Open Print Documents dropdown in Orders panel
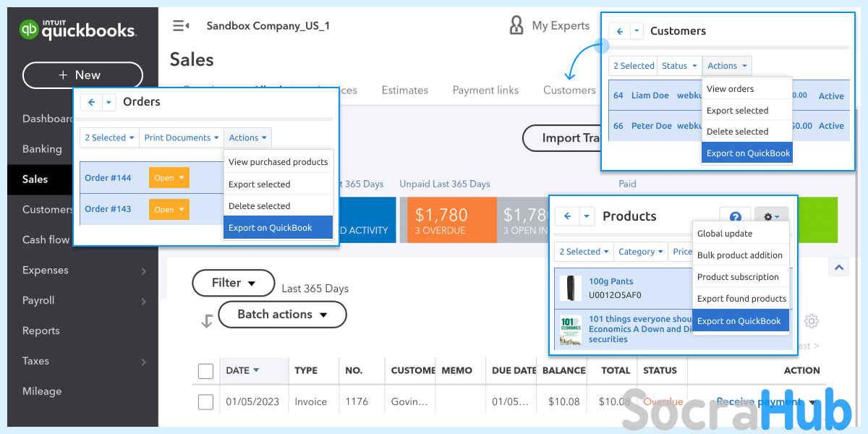868x434 pixels. tap(182, 137)
